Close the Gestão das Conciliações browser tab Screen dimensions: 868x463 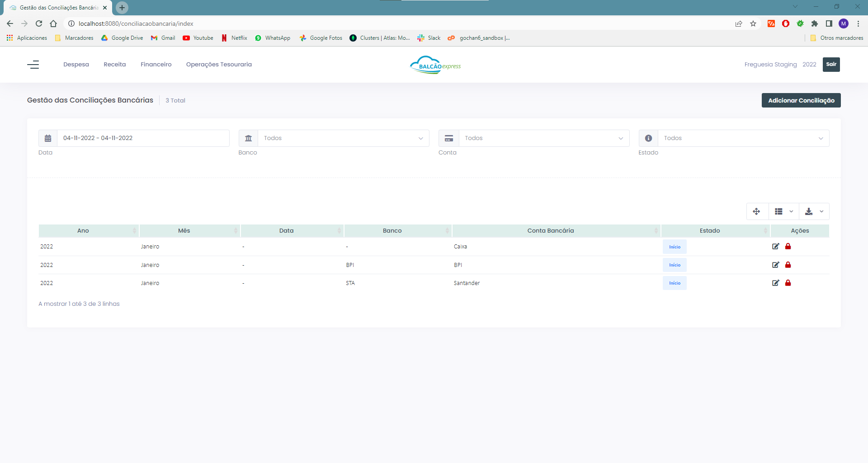(105, 8)
